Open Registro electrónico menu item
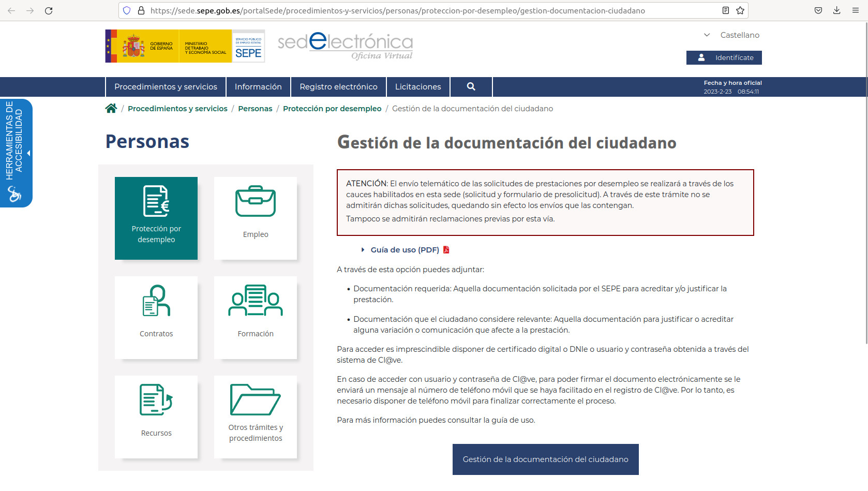 [338, 86]
